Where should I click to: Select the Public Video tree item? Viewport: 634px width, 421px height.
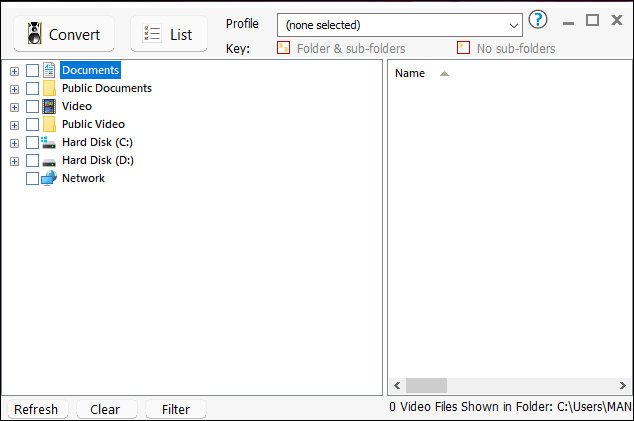tap(93, 124)
